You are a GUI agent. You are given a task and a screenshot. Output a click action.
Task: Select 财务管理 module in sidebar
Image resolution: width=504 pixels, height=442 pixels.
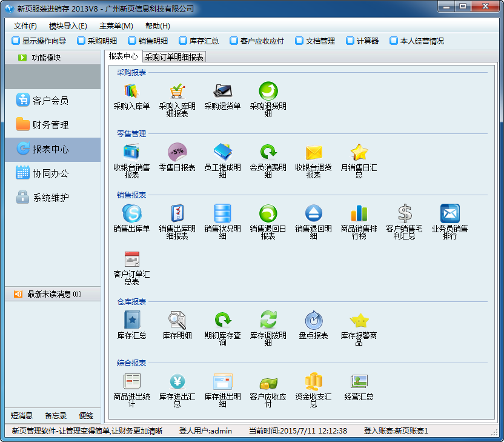tap(53, 125)
